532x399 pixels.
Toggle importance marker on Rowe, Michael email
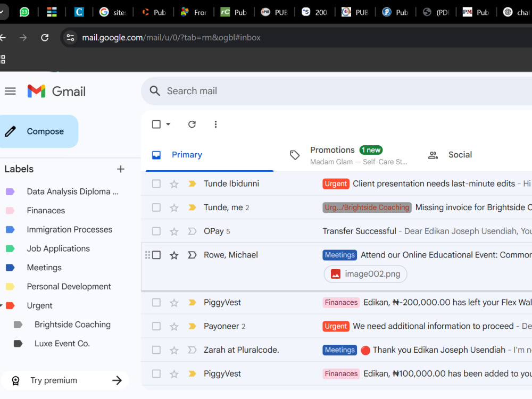[x=192, y=255]
